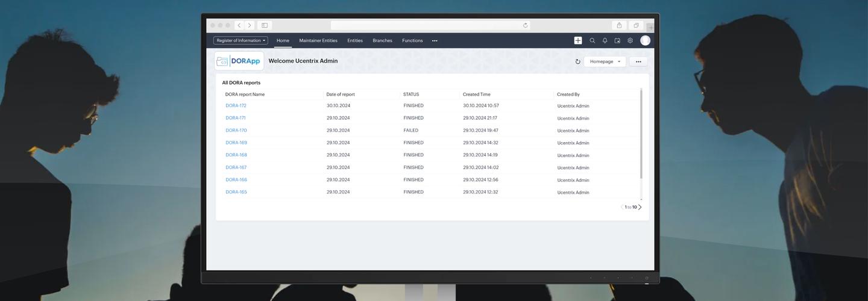The image size is (868, 301).
Task: Click the user profile avatar
Action: pos(645,40)
